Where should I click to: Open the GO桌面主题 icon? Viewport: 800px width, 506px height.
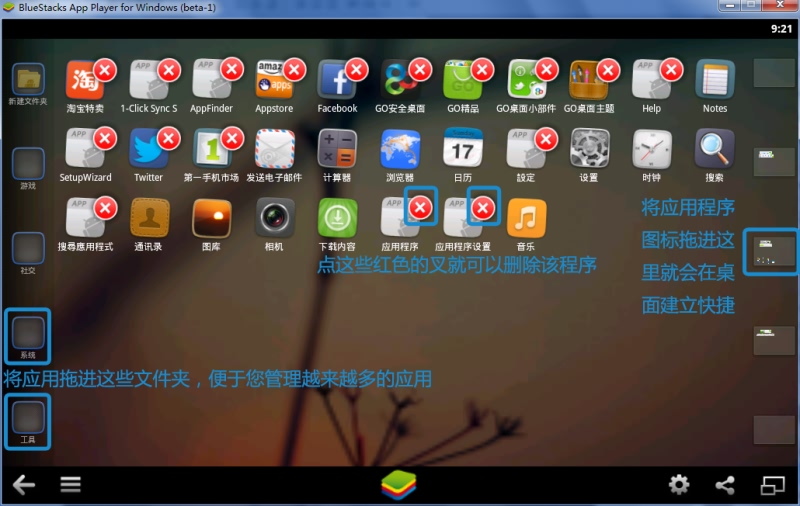pos(589,80)
